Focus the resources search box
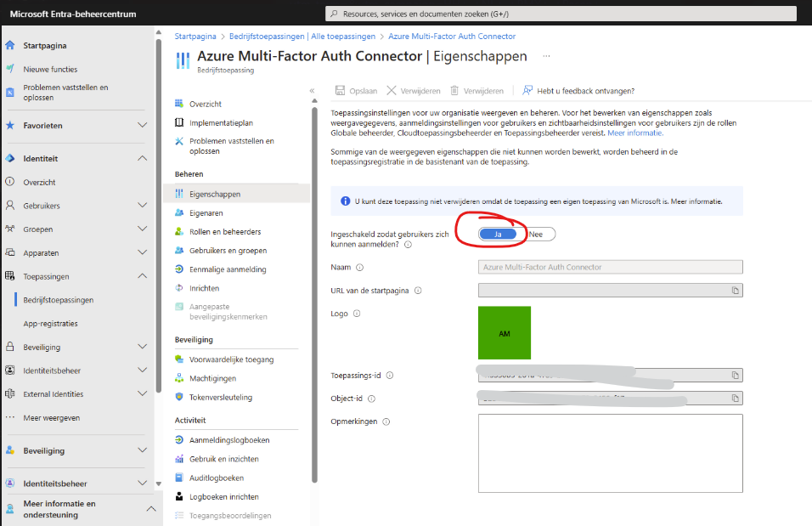This screenshot has height=526, width=812. tap(561, 14)
